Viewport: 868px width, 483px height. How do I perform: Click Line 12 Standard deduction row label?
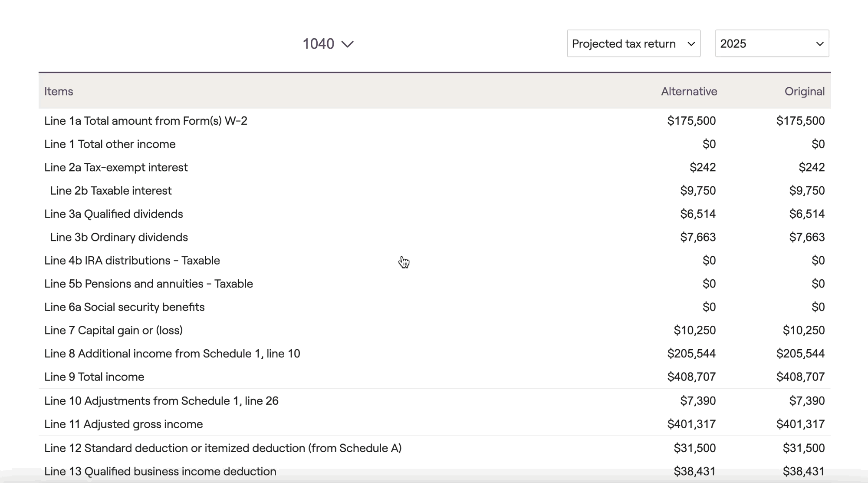click(x=223, y=448)
